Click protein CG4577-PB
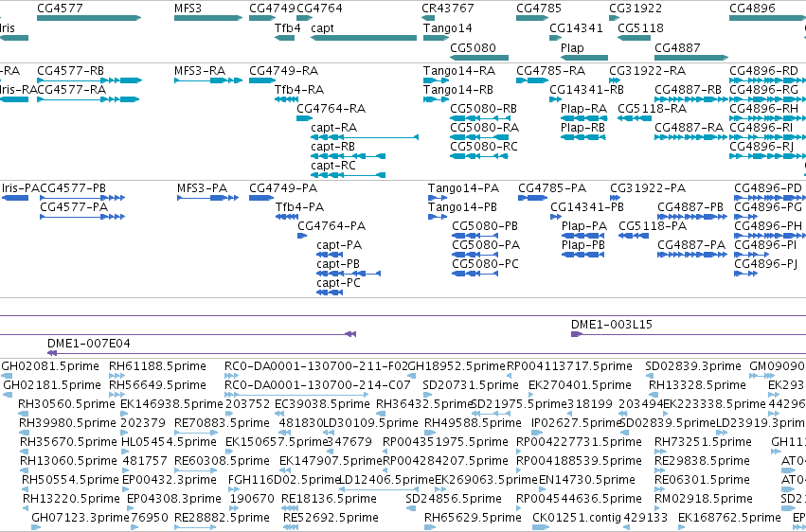 (82, 198)
